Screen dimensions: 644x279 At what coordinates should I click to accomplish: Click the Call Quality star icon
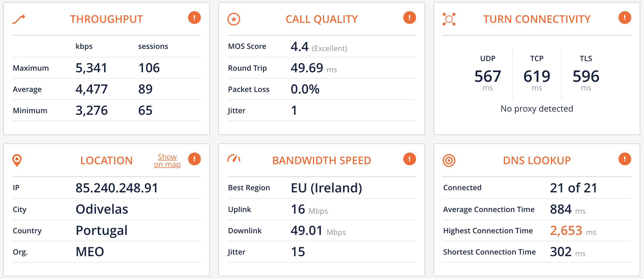[x=234, y=19]
